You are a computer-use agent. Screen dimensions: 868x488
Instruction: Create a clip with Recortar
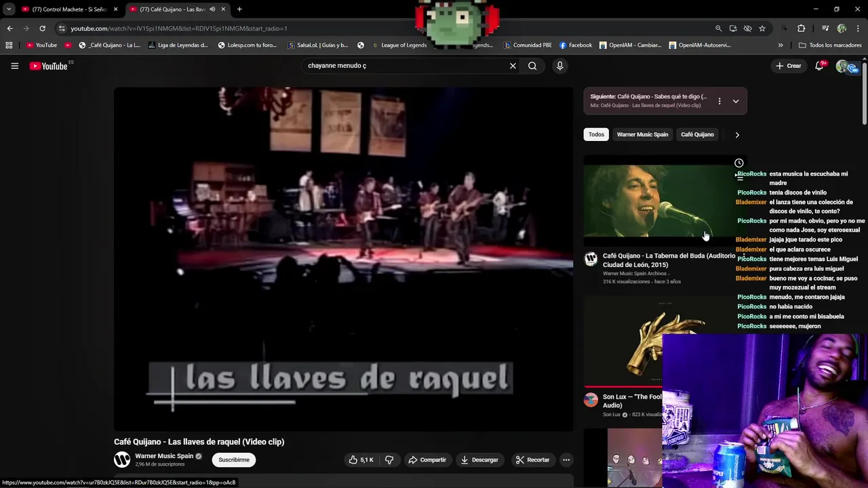532,460
